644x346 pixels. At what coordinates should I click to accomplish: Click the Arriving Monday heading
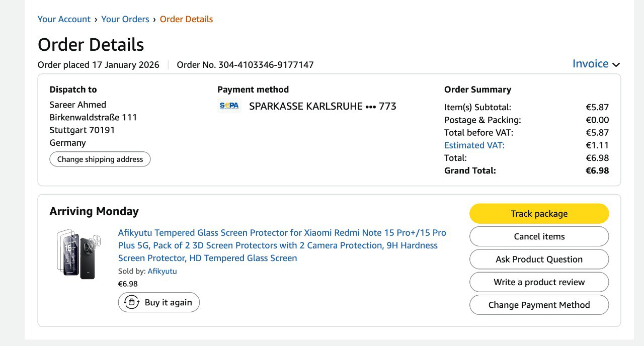coord(94,211)
